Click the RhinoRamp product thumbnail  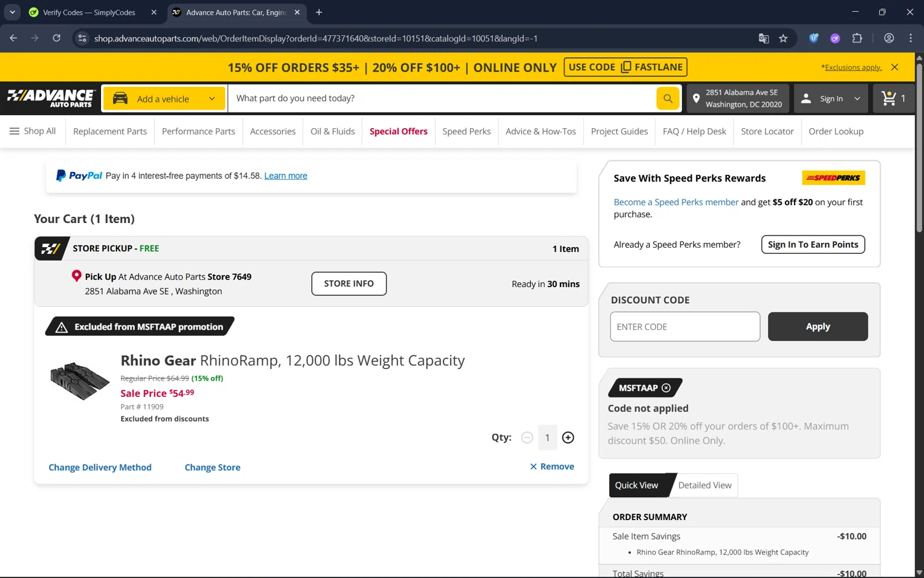[x=79, y=380]
